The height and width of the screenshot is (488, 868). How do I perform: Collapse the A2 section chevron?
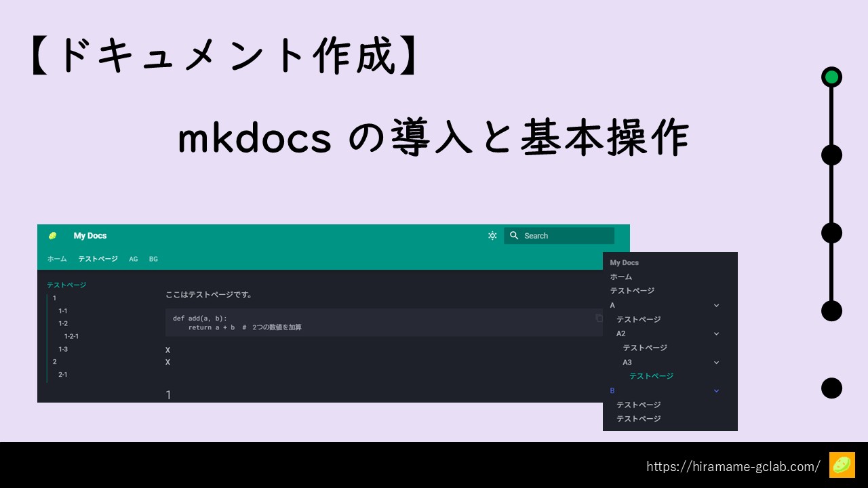click(x=716, y=334)
